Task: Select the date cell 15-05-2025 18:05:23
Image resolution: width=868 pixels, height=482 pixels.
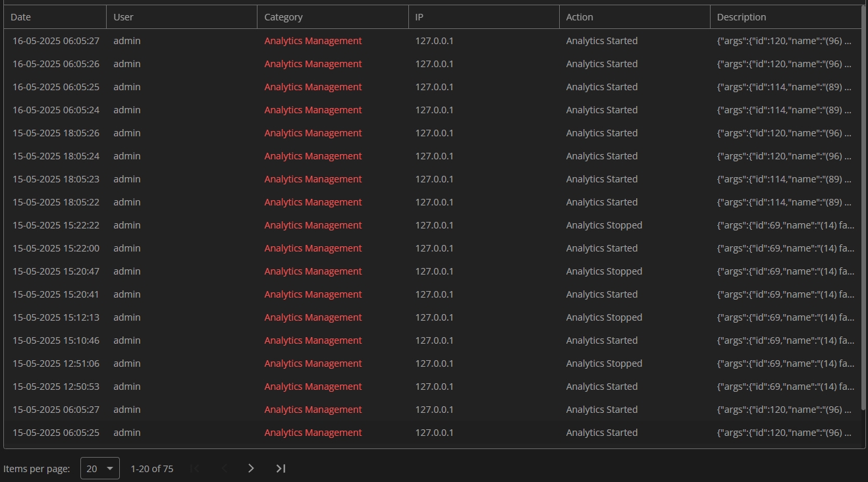Action: coord(56,179)
